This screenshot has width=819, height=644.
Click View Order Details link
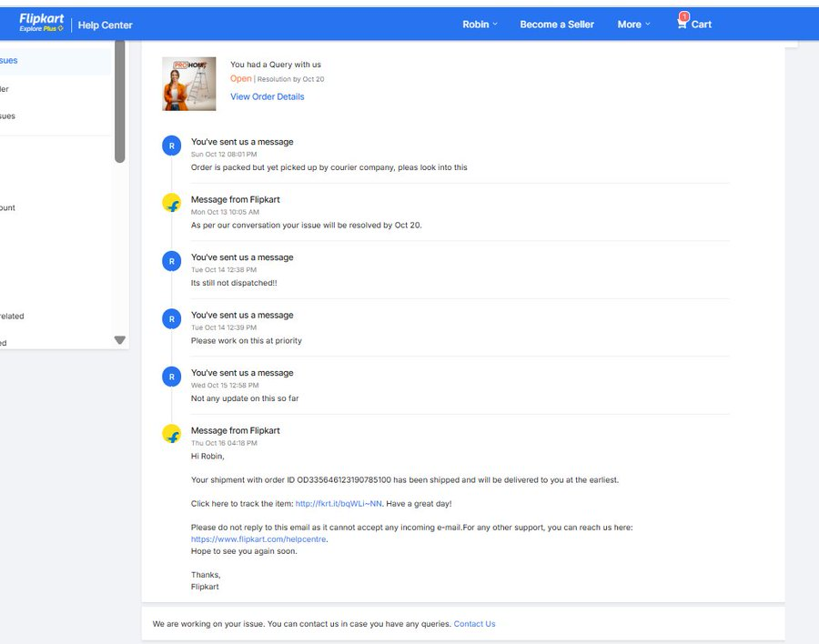267,96
